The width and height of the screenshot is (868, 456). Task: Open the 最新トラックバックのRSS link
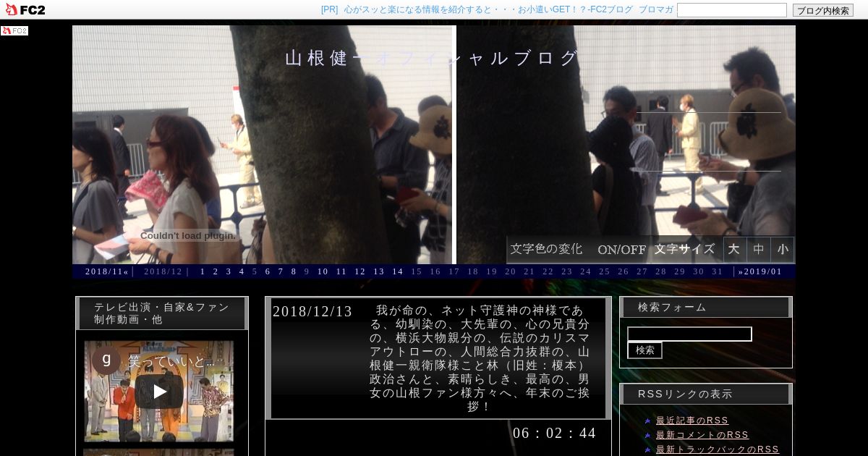(x=718, y=449)
